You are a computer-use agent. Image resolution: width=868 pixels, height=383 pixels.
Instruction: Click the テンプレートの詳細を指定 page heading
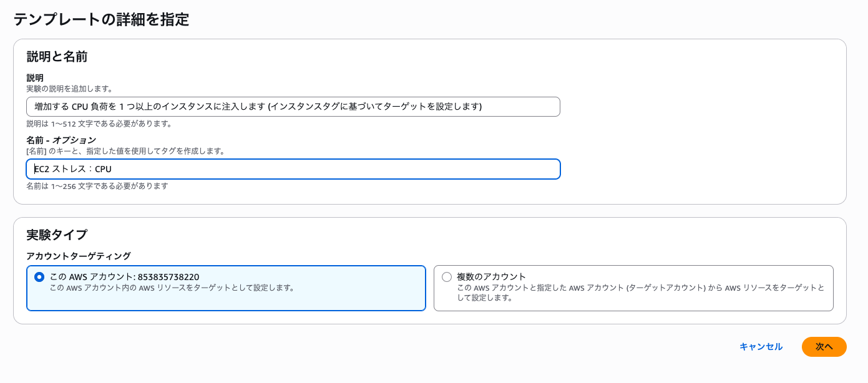tap(101, 19)
